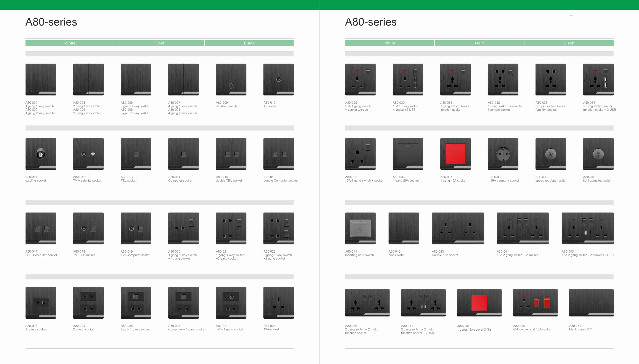Image resolution: width=639 pixels, height=364 pixels.
Task: Click the 'Inserting card switch' caption text
Action: [x=359, y=255]
